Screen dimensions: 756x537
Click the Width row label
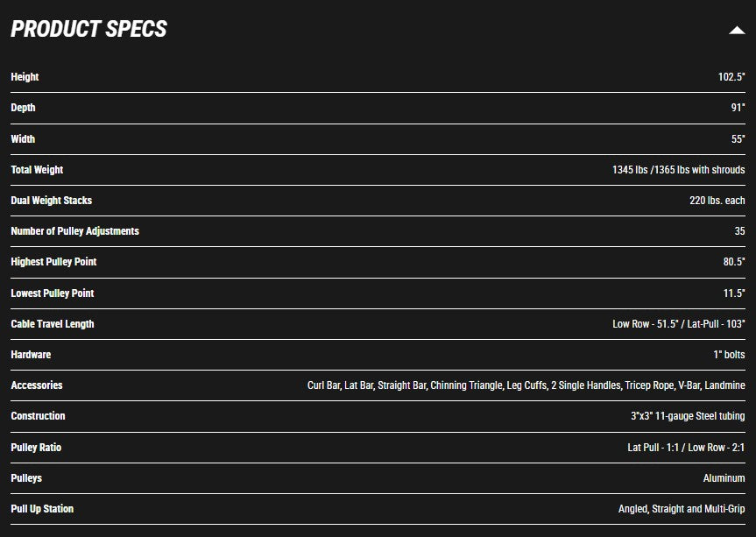23,139
